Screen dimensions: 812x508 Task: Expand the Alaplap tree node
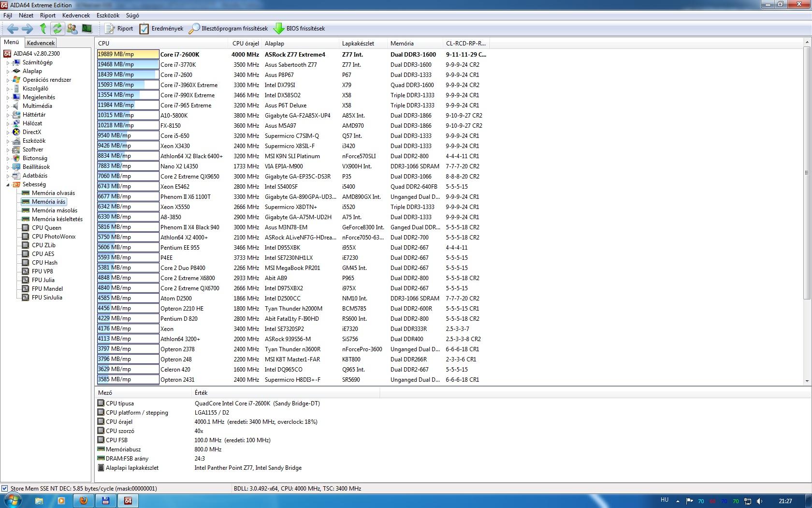point(8,72)
